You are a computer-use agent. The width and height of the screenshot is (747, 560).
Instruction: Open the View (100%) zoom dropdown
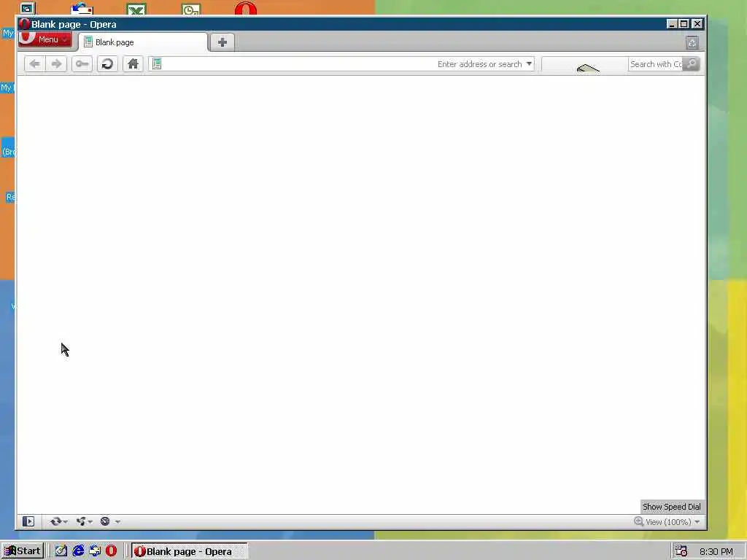pyautogui.click(x=673, y=522)
